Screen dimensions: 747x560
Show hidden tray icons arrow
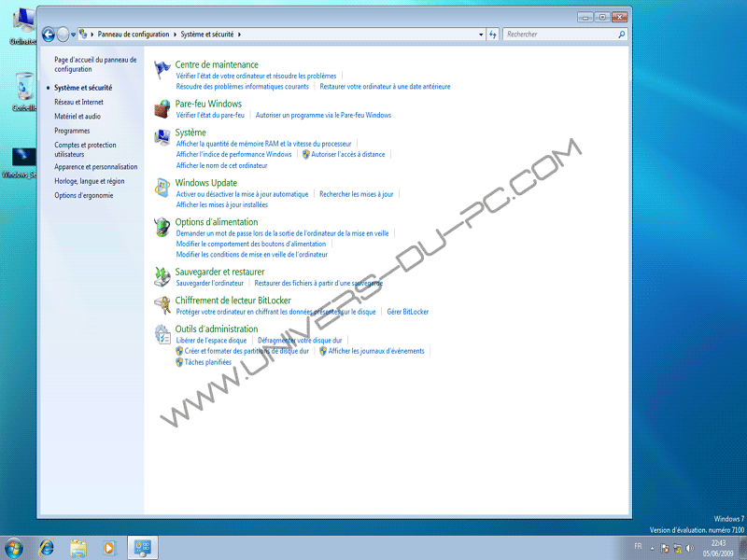[652, 549]
